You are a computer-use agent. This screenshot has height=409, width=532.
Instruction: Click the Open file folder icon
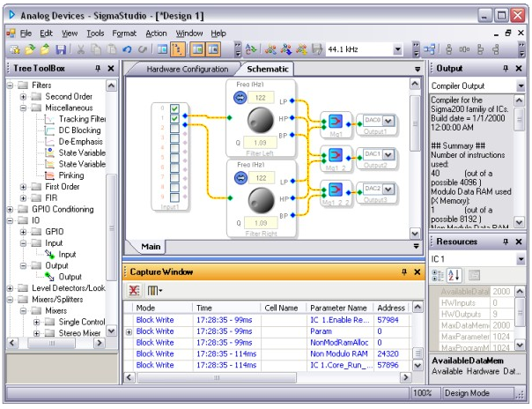(x=30, y=49)
